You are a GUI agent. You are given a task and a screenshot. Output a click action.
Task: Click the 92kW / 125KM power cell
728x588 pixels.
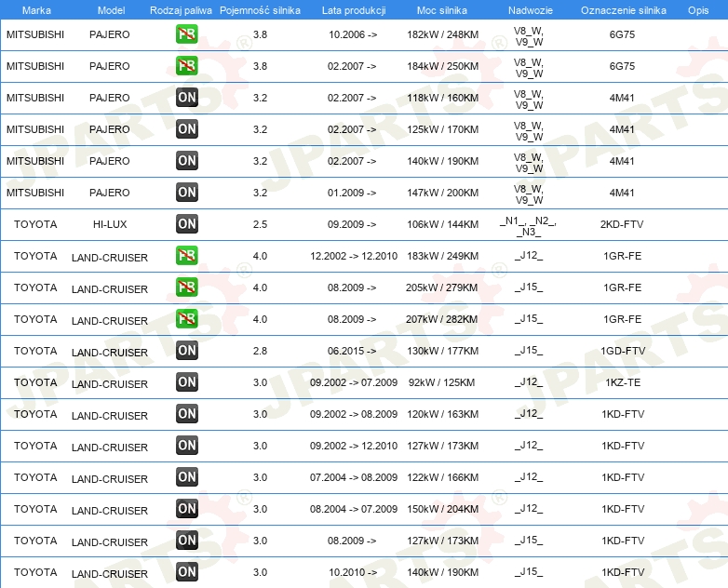[441, 382]
